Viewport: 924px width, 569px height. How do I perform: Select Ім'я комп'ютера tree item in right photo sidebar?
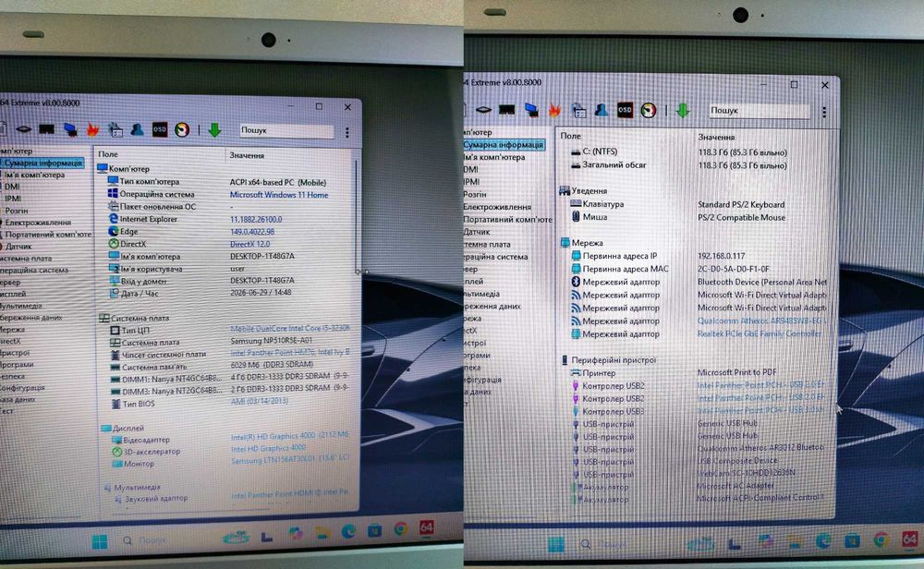[x=493, y=157]
